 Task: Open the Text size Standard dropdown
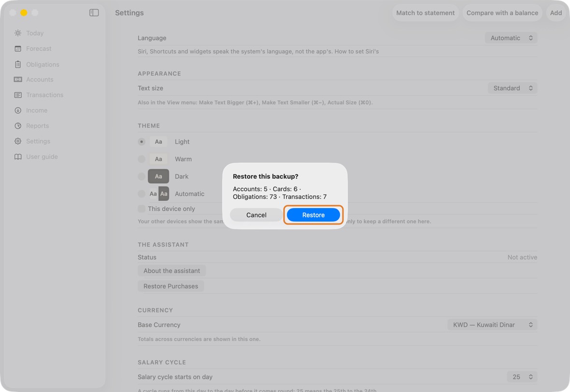(512, 88)
